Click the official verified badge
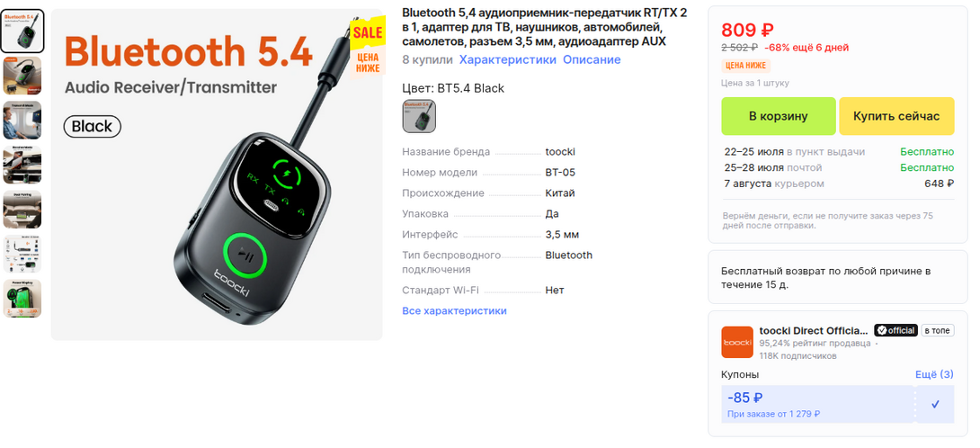This screenshot has width=980, height=448. [895, 330]
